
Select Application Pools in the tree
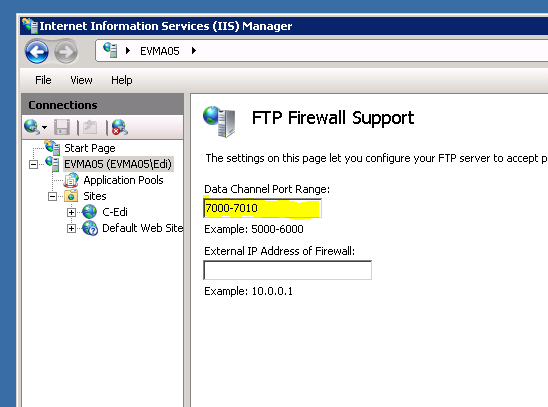pos(123,180)
